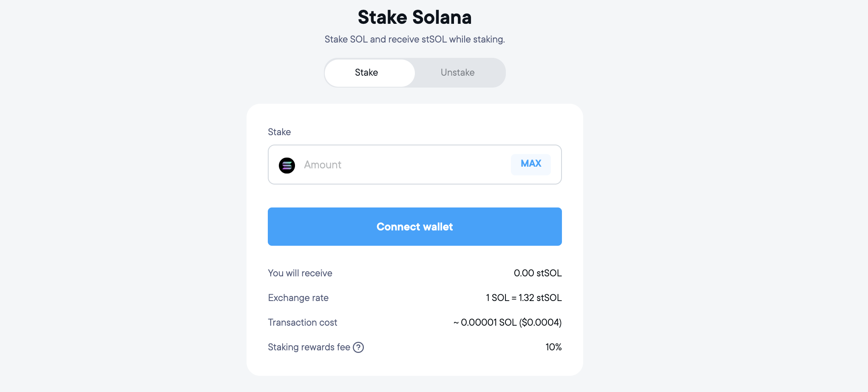The image size is (868, 392).
Task: Select the 10% rewards fee value
Action: pos(553,347)
